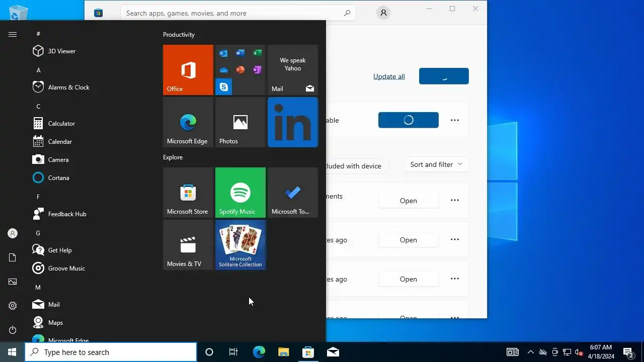Open Documents from the Start sidebar

pos(13,257)
